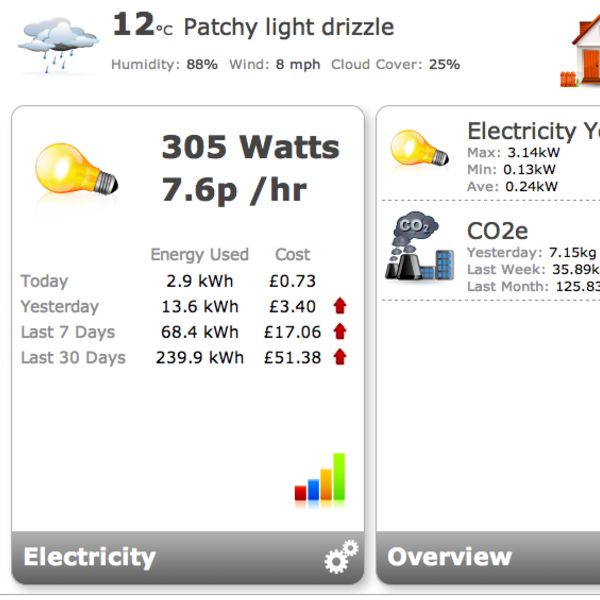Click the CO2e heading in Overview

(x=497, y=232)
